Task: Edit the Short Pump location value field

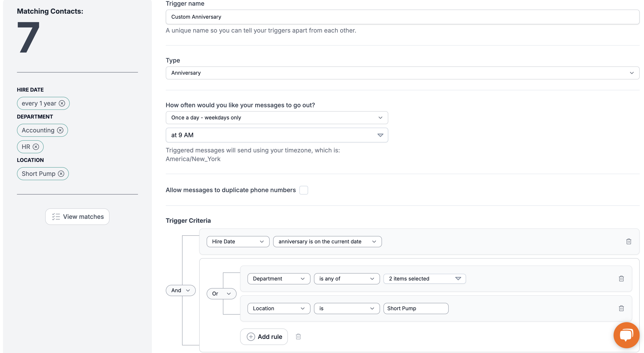Action: pos(416,308)
